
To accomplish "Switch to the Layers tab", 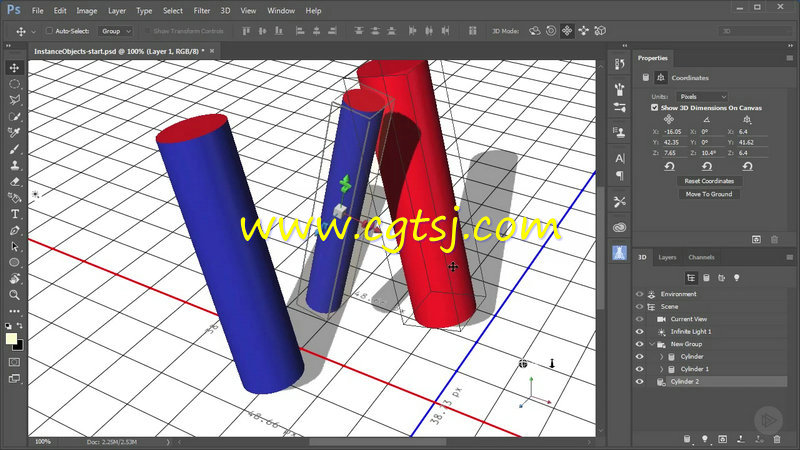I will pos(667,258).
